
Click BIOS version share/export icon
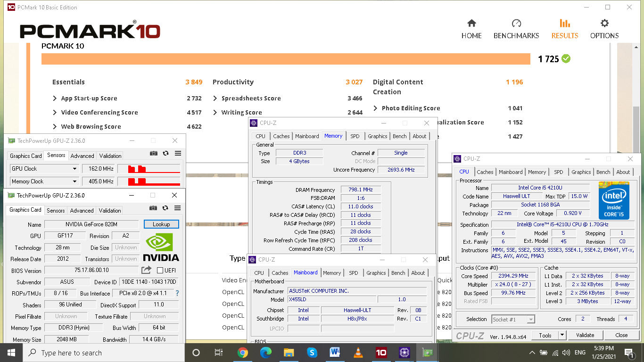tap(146, 270)
